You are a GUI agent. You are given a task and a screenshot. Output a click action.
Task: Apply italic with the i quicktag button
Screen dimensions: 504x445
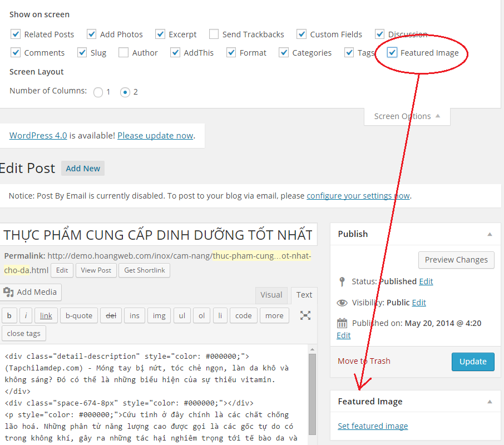tap(26, 315)
